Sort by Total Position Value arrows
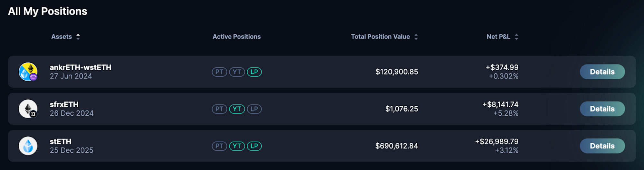The height and width of the screenshot is (170, 644). (x=416, y=37)
